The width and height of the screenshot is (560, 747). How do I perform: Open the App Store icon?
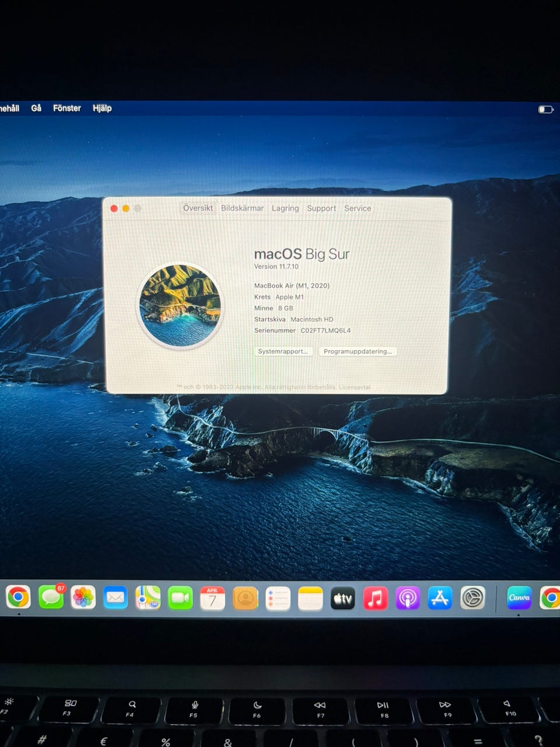point(440,598)
